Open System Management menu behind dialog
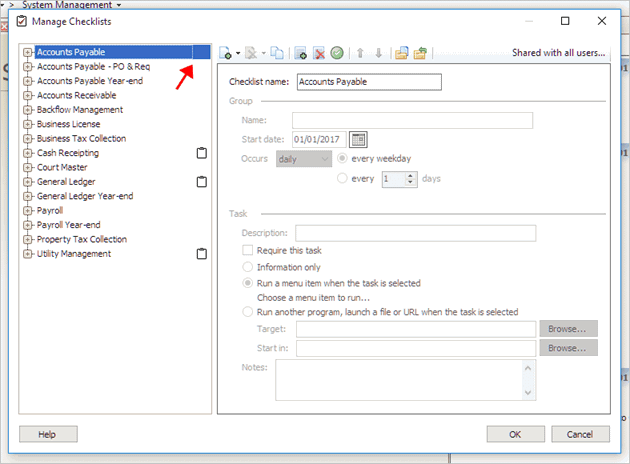 pos(72,4)
